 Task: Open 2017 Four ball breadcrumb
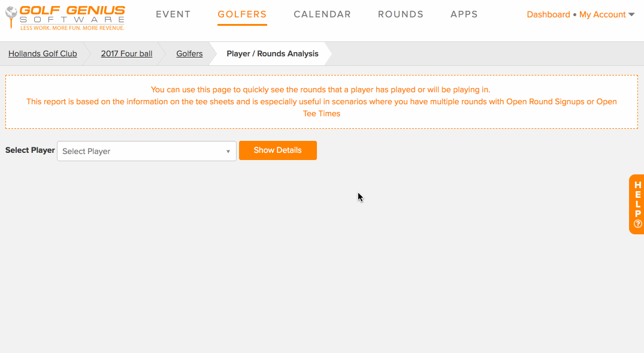pos(126,54)
